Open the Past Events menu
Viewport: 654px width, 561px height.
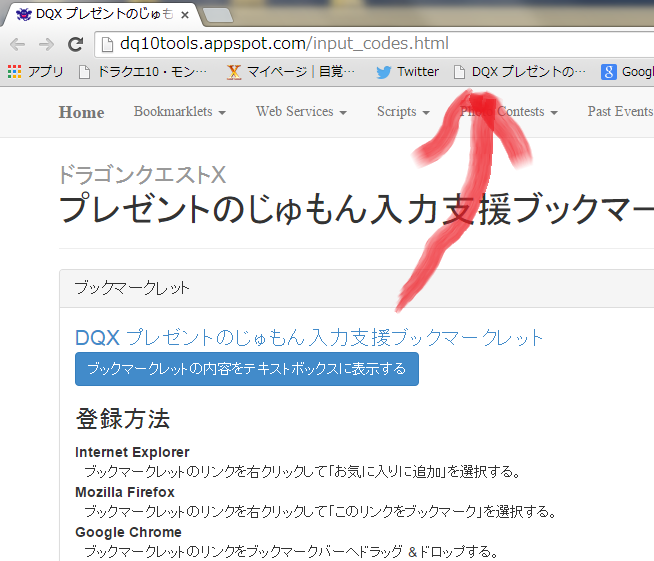coord(621,112)
